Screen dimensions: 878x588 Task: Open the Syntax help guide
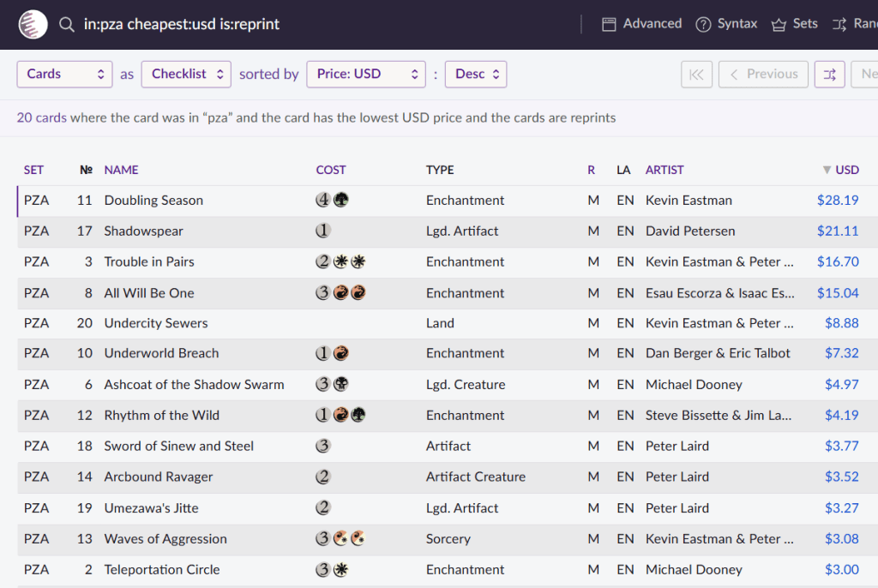click(x=726, y=24)
